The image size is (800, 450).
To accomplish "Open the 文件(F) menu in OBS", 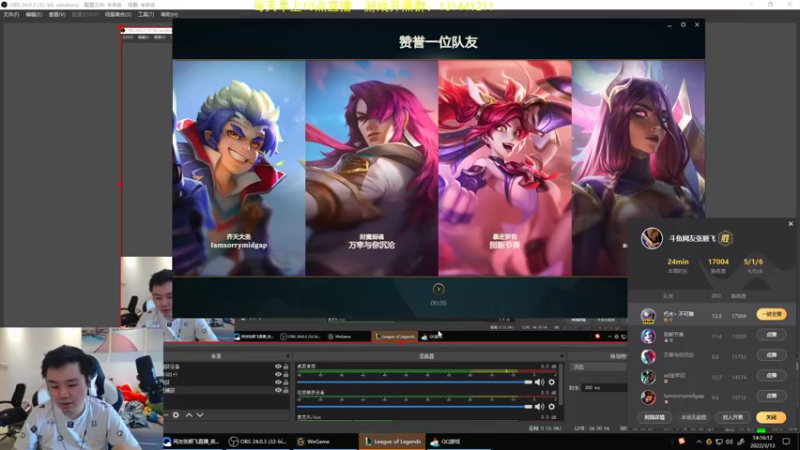I will coord(11,14).
